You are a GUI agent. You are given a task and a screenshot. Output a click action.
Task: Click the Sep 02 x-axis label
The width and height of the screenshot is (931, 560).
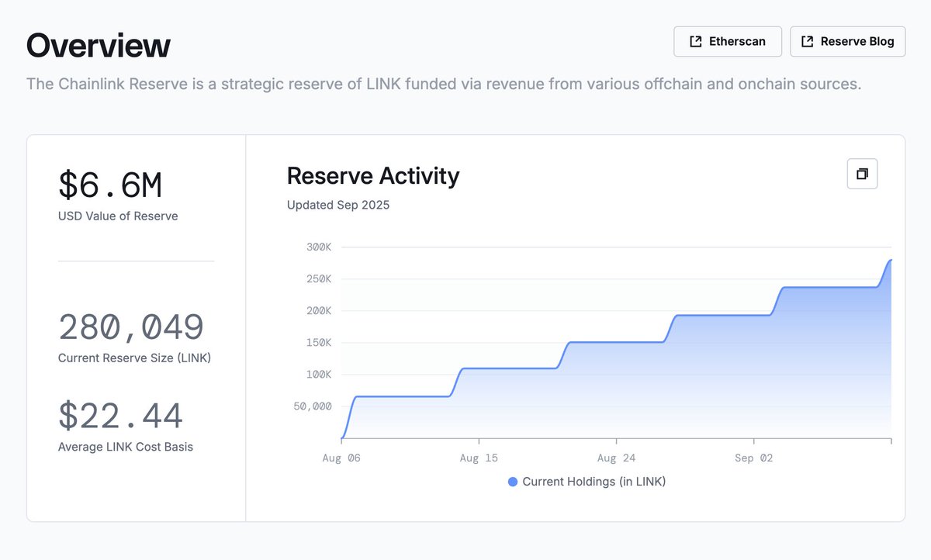(754, 458)
